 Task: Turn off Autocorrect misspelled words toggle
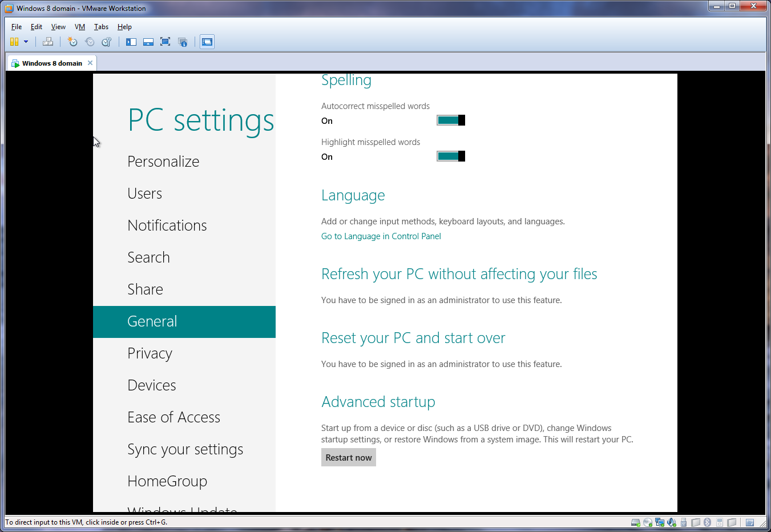[451, 120]
